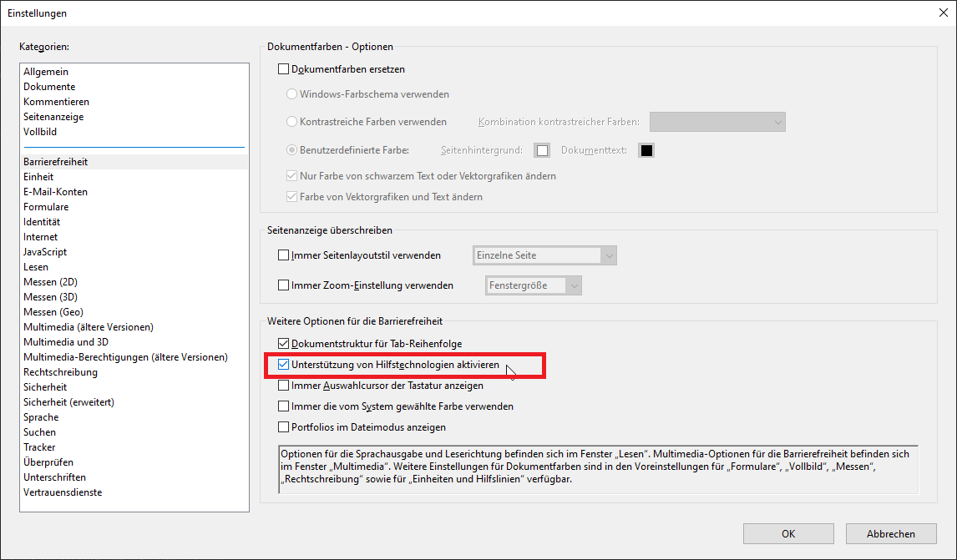Viewport: 957px width, 560px height.
Task: Expand the Fenstergröße zoom dropdown
Action: click(534, 285)
